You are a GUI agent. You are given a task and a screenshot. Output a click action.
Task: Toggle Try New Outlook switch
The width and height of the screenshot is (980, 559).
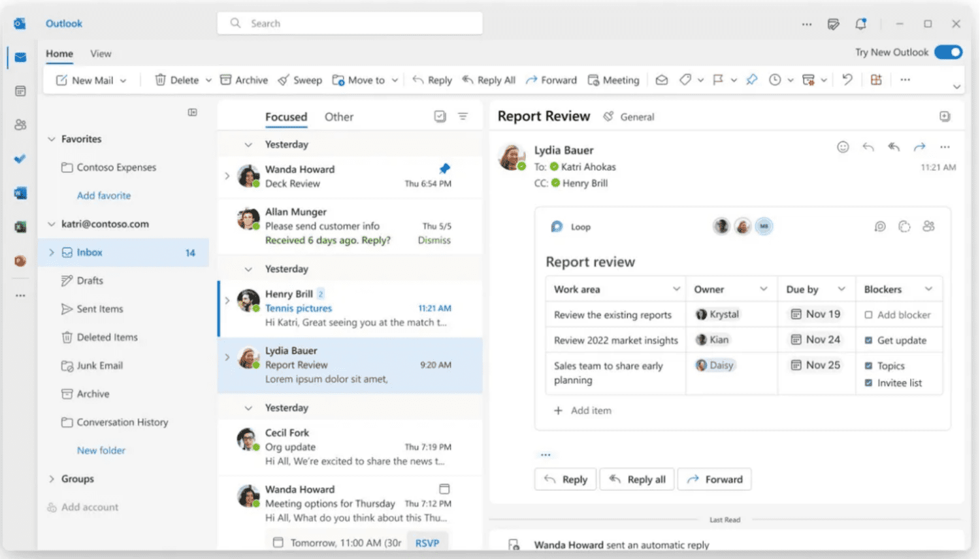coord(948,52)
